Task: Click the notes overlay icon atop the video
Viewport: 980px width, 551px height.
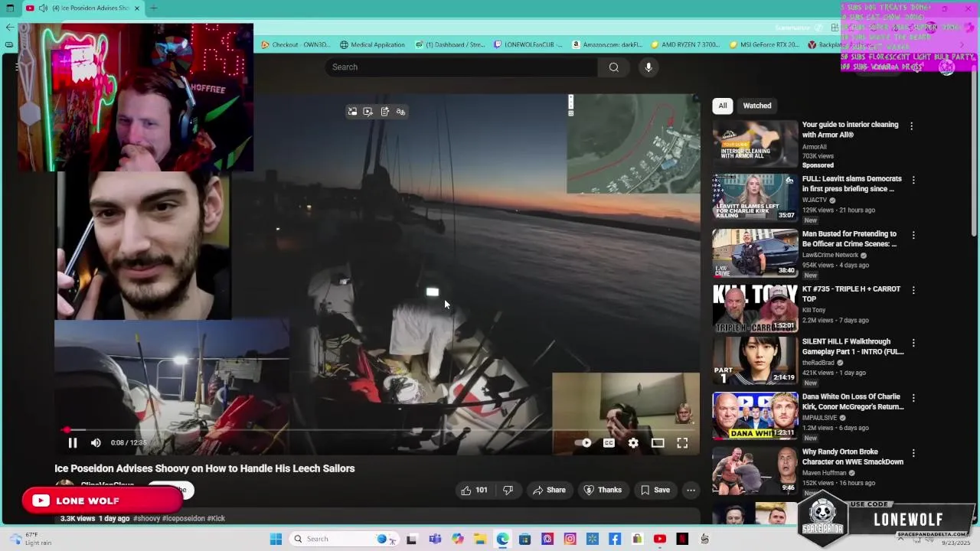Action: point(384,112)
